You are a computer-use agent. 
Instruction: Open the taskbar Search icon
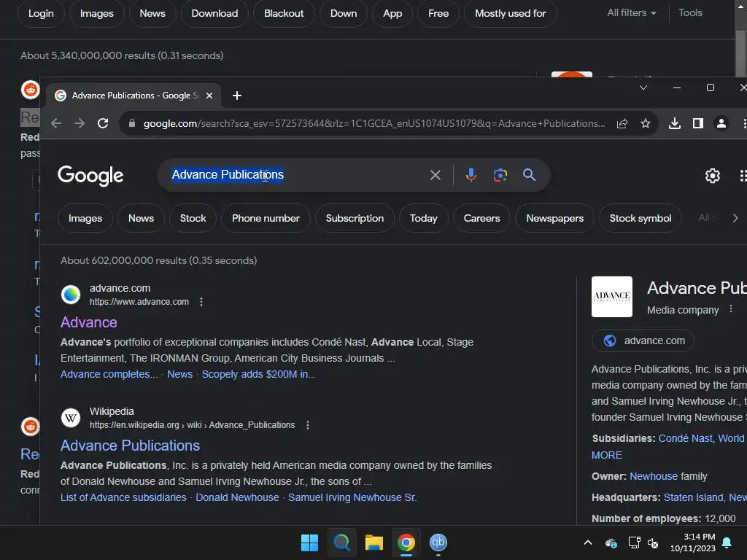[x=341, y=542]
